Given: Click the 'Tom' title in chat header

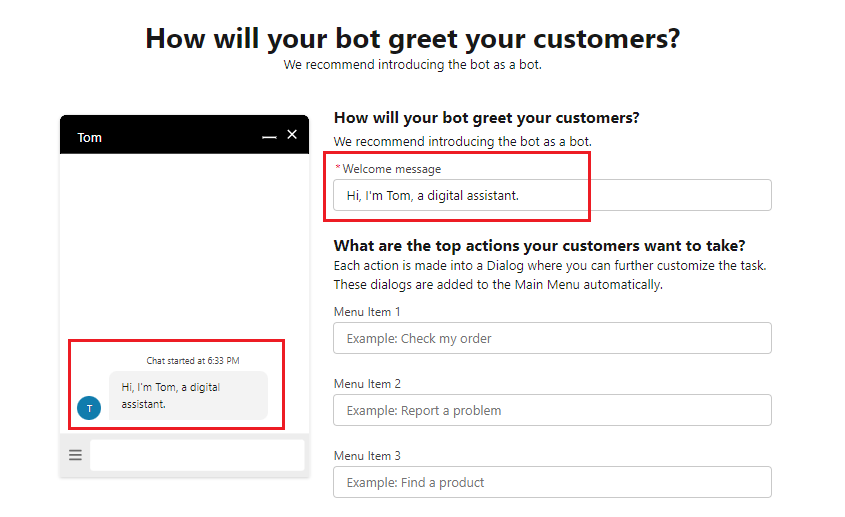Looking at the screenshot, I should click(x=90, y=137).
